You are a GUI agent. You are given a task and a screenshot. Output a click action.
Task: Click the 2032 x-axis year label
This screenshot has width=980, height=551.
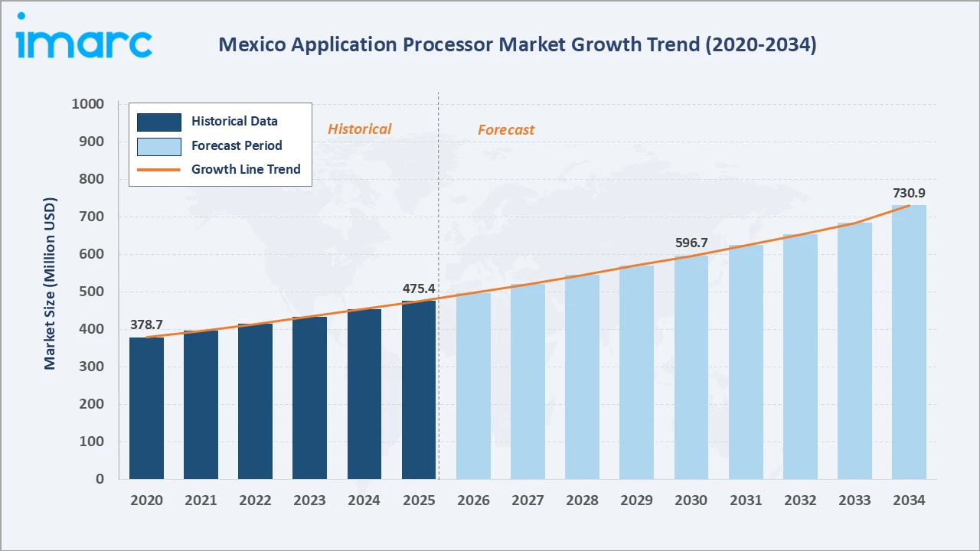[x=800, y=500]
